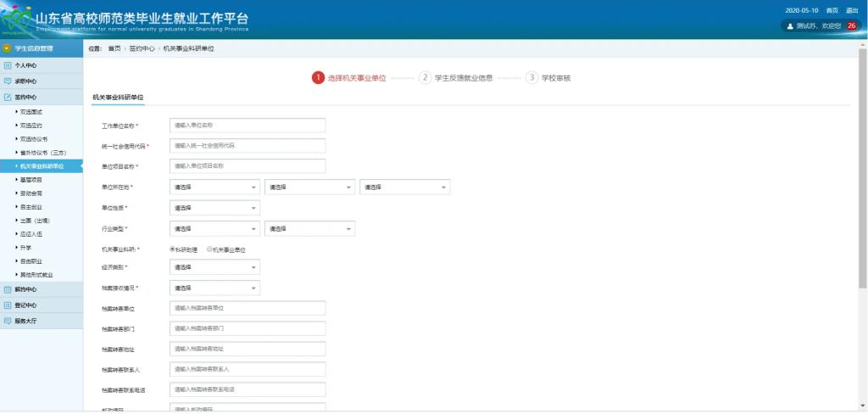Open the 经济类别 dropdown
Image resolution: width=868 pixels, height=414 pixels.
click(x=214, y=267)
